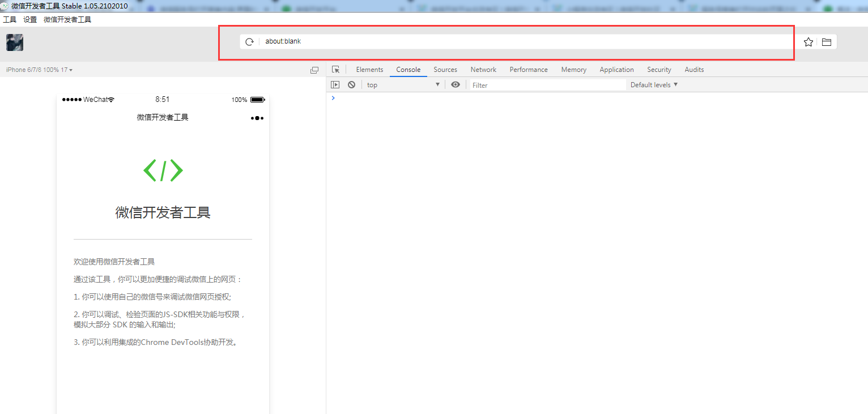Open the 设置 menu
868x414 pixels.
pos(30,19)
